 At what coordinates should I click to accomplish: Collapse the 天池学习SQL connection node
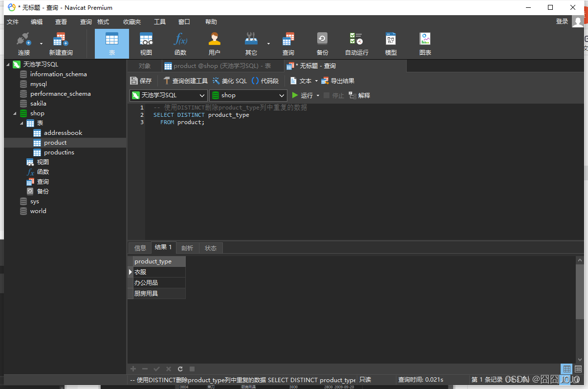tap(8, 65)
